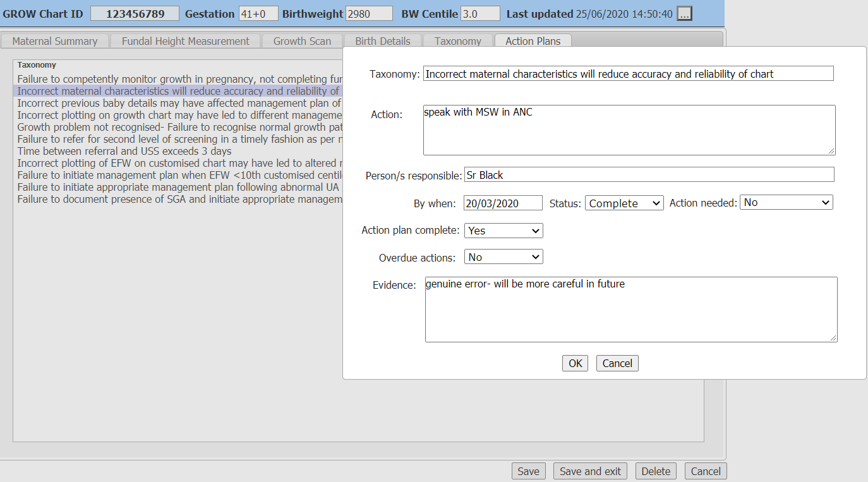Click the Save and exit button
868x482 pixels.
tap(590, 471)
